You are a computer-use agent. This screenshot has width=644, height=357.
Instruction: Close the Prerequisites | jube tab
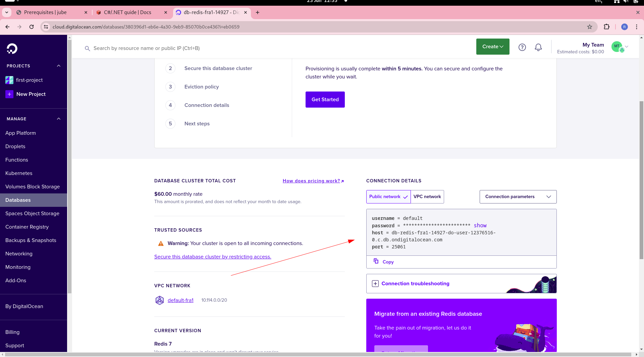pos(86,12)
